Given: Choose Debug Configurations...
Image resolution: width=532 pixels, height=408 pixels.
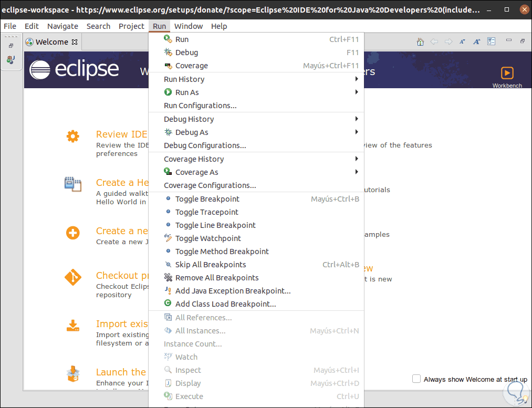Looking at the screenshot, I should (256, 145).
